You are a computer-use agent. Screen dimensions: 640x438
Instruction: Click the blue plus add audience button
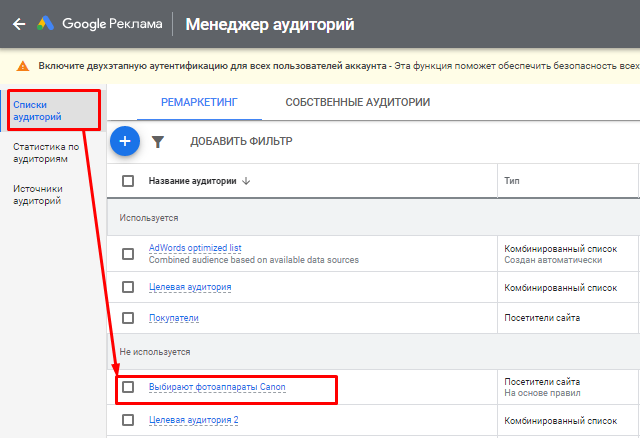[x=125, y=141]
